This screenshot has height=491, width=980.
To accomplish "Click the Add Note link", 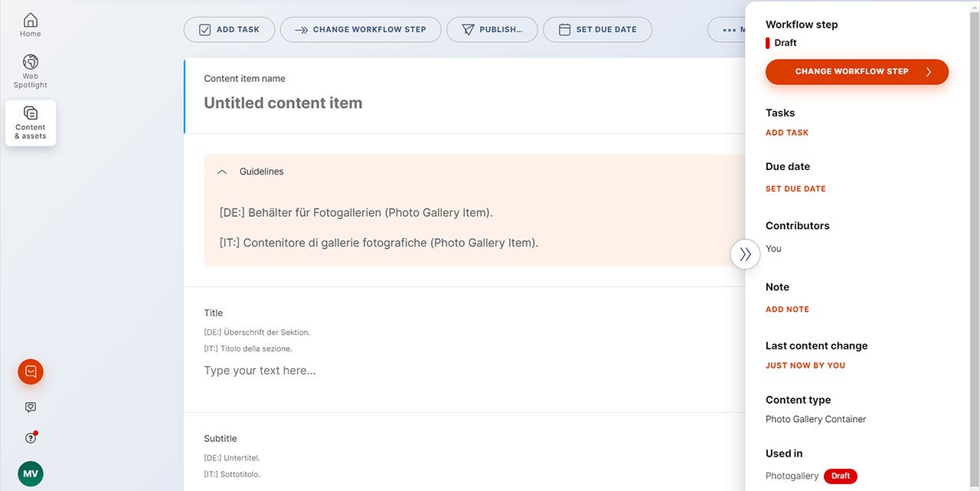I will 787,309.
